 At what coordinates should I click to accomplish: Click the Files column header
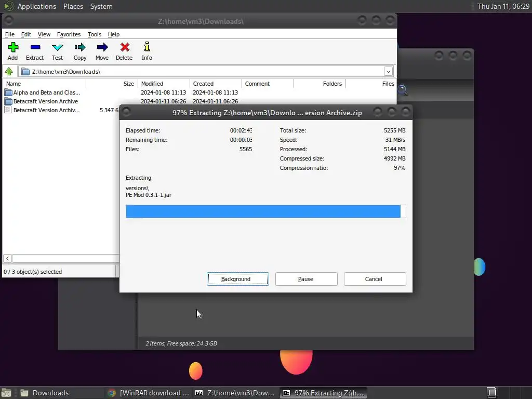coord(371,84)
